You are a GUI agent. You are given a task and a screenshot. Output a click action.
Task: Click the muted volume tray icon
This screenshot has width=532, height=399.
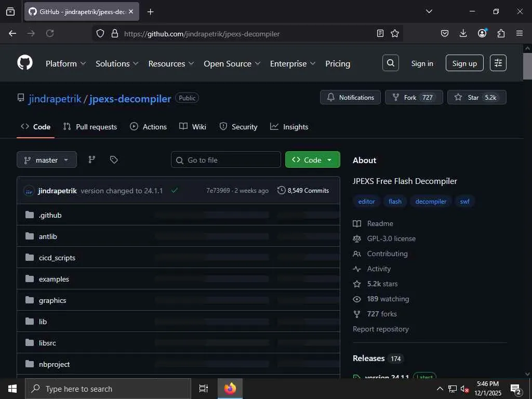[x=464, y=389]
